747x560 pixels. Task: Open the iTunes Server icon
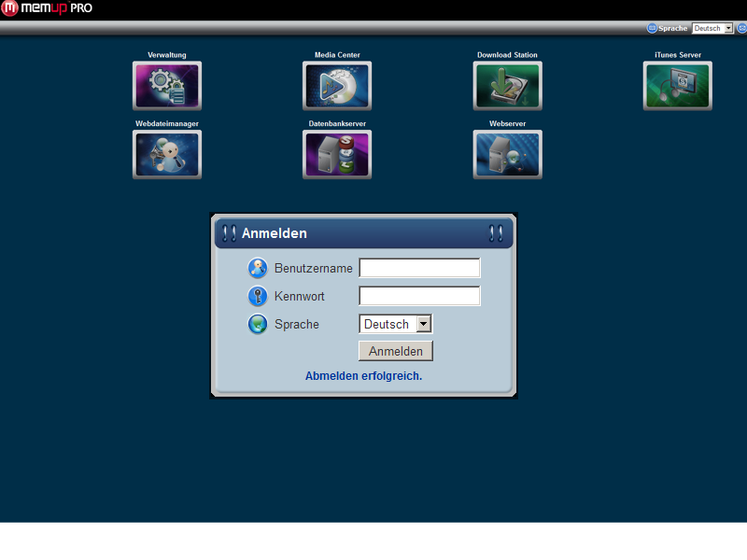coord(678,86)
